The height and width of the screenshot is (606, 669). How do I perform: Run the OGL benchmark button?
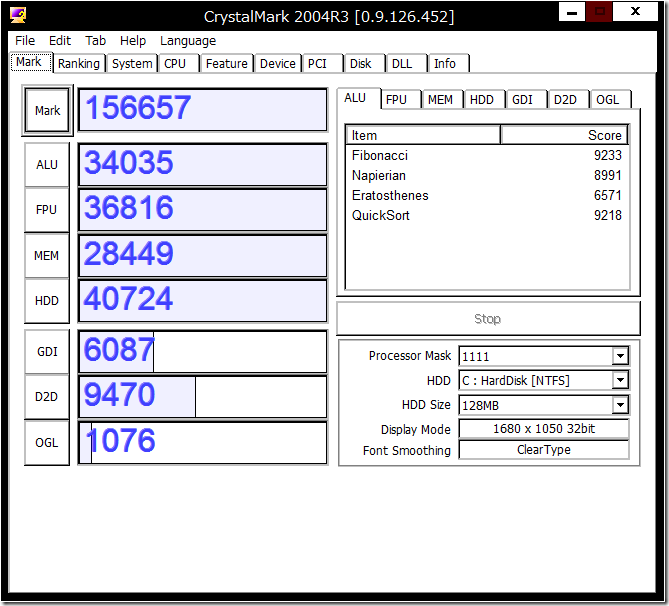pos(47,443)
